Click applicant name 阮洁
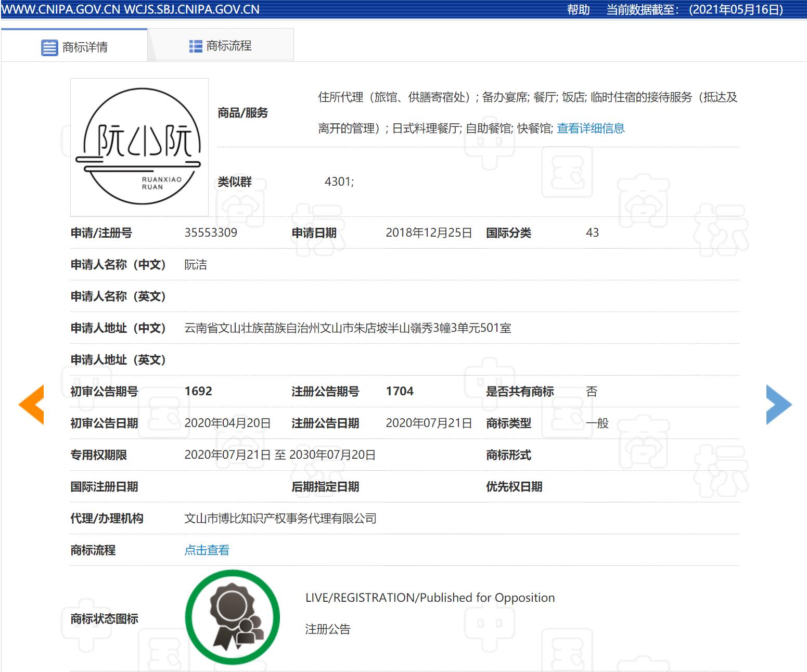 click(x=196, y=264)
